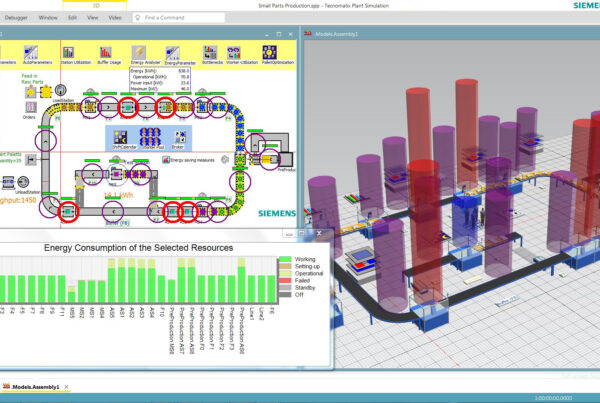The image size is (600, 403).
Task: Click the Operational legend swatch
Action: point(285,273)
